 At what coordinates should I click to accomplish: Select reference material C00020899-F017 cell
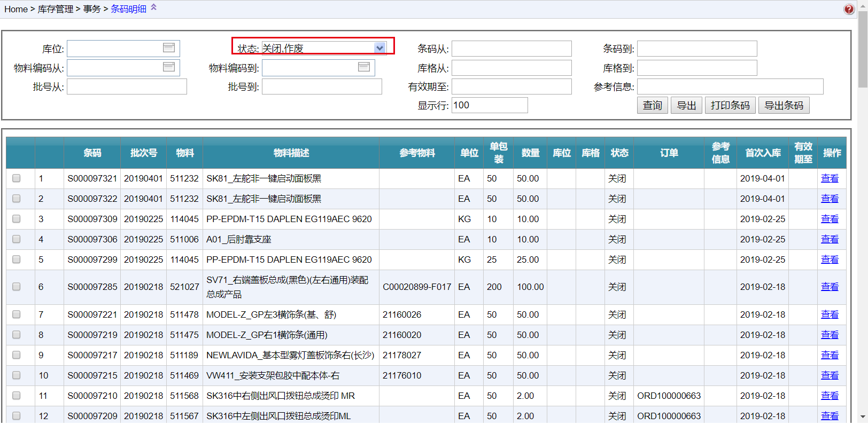click(x=417, y=287)
